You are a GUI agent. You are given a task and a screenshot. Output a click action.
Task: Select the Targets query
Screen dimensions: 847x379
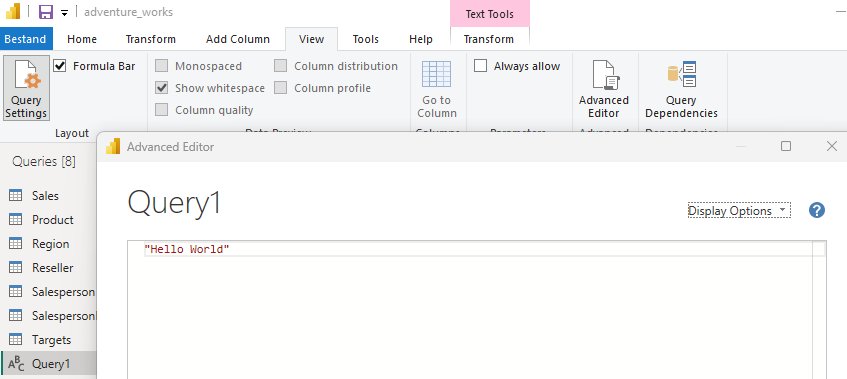click(x=51, y=340)
